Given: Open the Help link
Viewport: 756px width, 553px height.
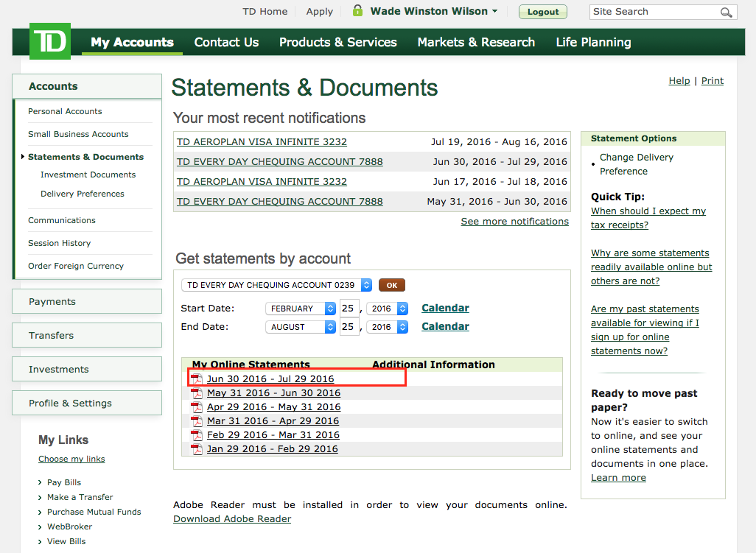Looking at the screenshot, I should point(679,81).
